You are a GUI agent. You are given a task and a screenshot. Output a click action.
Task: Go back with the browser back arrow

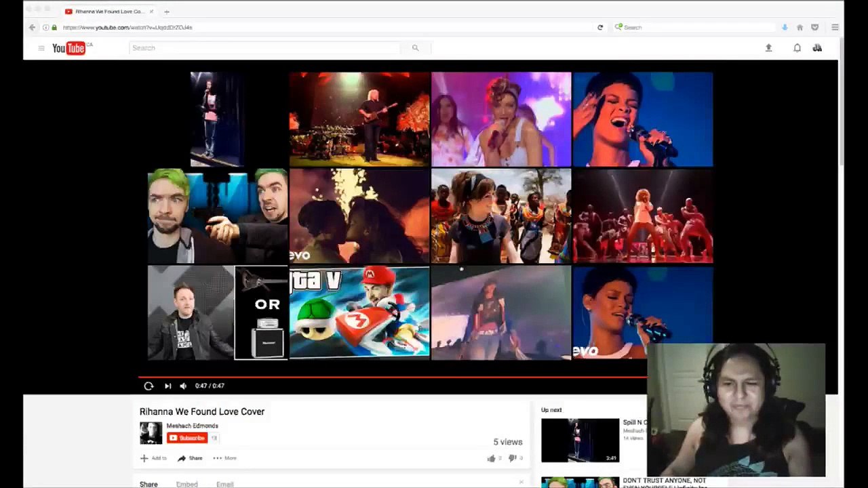click(x=32, y=28)
